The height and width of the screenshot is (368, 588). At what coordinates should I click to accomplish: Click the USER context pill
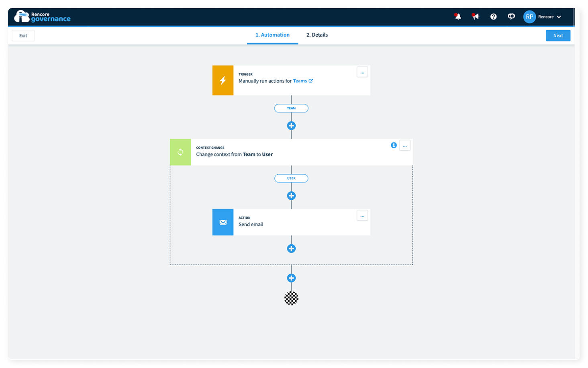click(x=291, y=178)
